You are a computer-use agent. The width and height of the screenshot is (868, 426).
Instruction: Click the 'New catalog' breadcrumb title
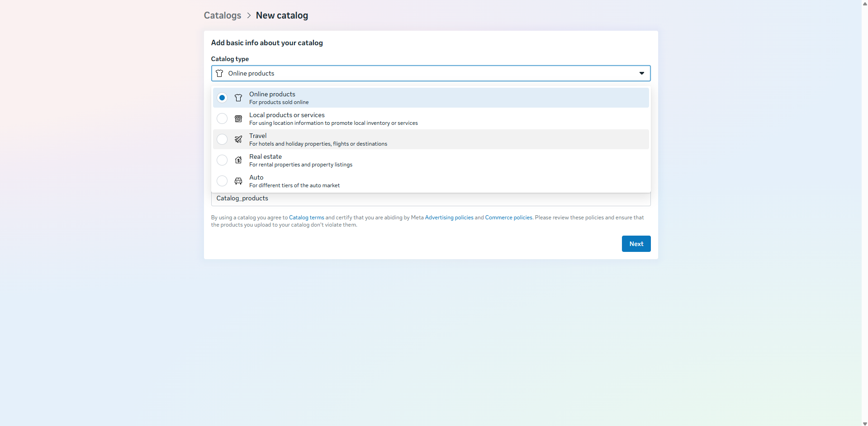(282, 15)
